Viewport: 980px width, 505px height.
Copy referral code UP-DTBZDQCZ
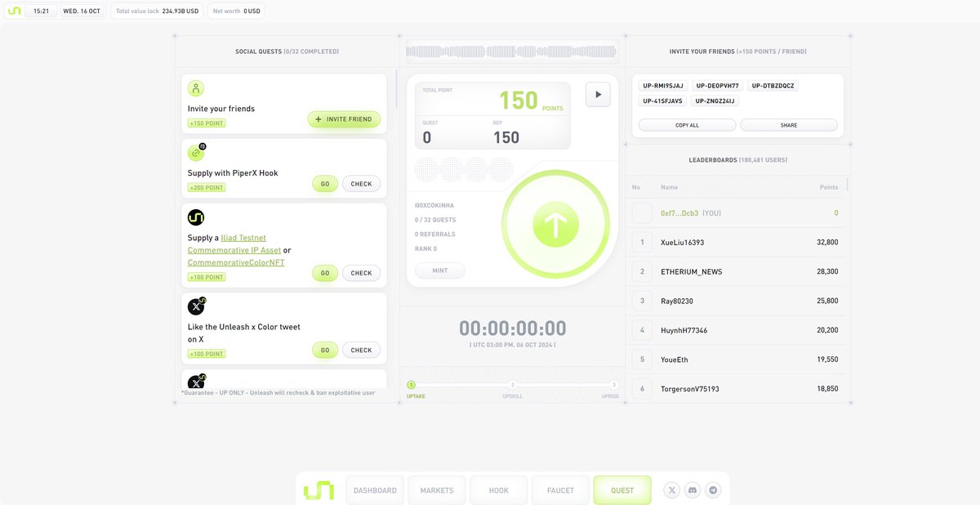coord(773,86)
